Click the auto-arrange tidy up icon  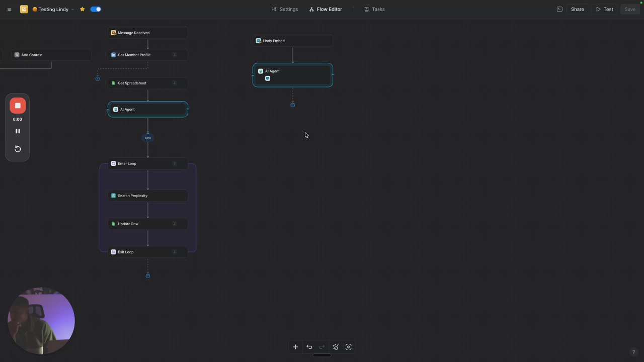coord(336,347)
